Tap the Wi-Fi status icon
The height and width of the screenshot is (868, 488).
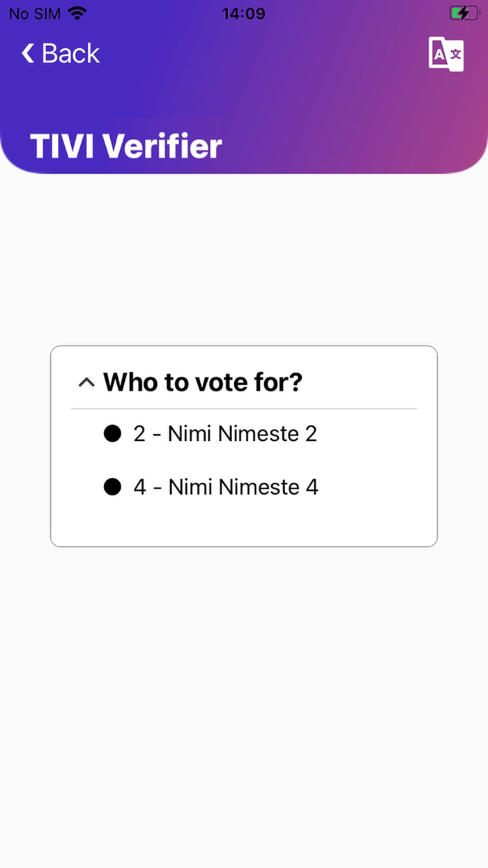coord(77,13)
